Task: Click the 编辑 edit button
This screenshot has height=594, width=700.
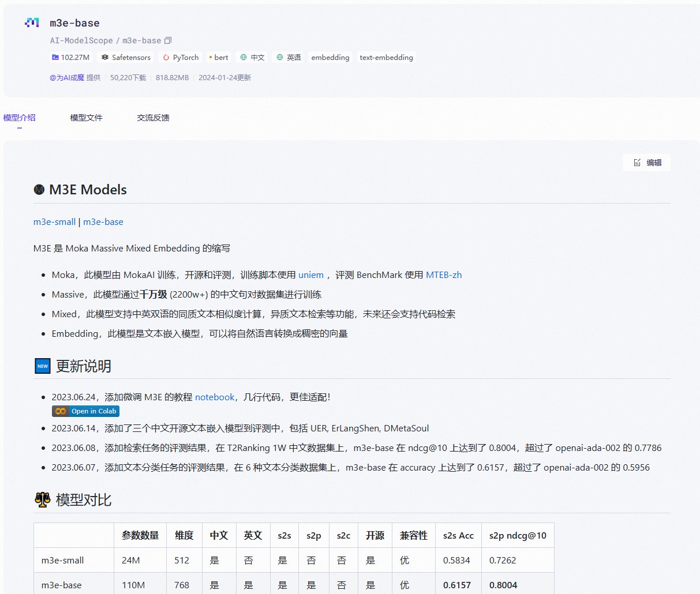Action: coord(647,163)
